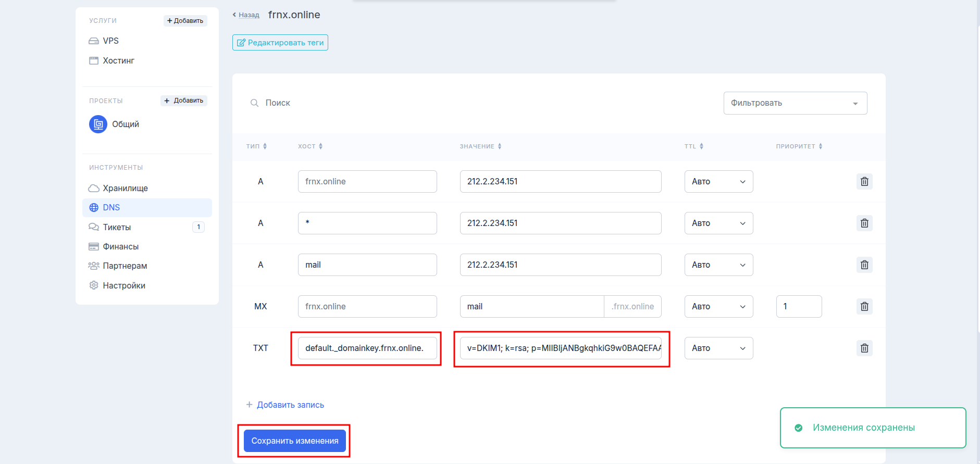
Task: Expand TTL dropdown for the wildcard record
Action: tap(718, 223)
